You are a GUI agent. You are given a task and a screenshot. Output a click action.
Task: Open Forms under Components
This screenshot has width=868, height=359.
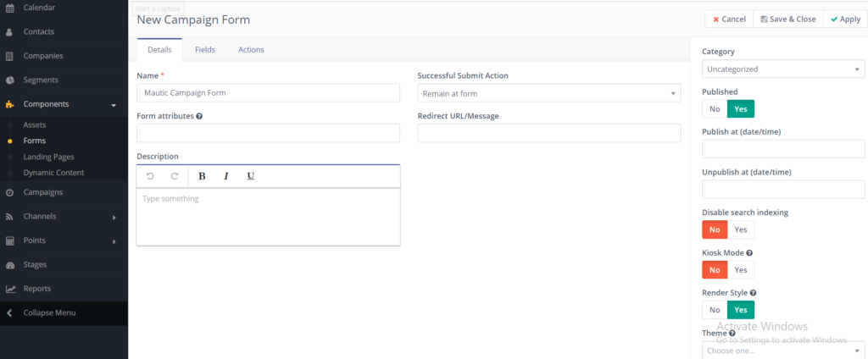(34, 141)
